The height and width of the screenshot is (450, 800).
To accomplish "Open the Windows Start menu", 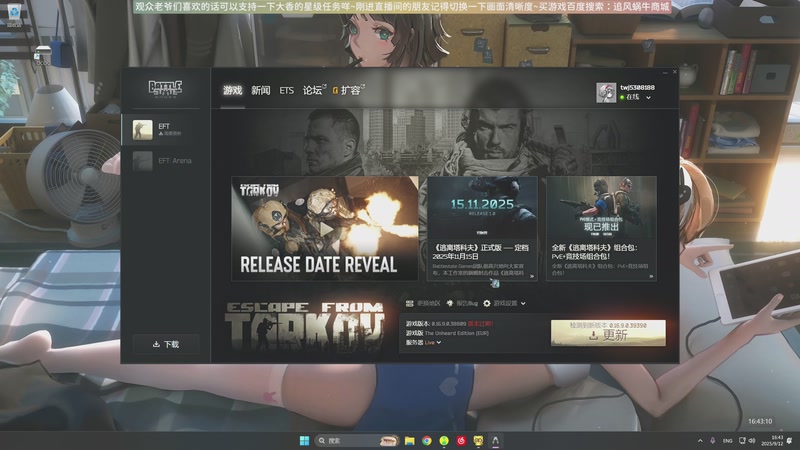I will click(x=305, y=441).
